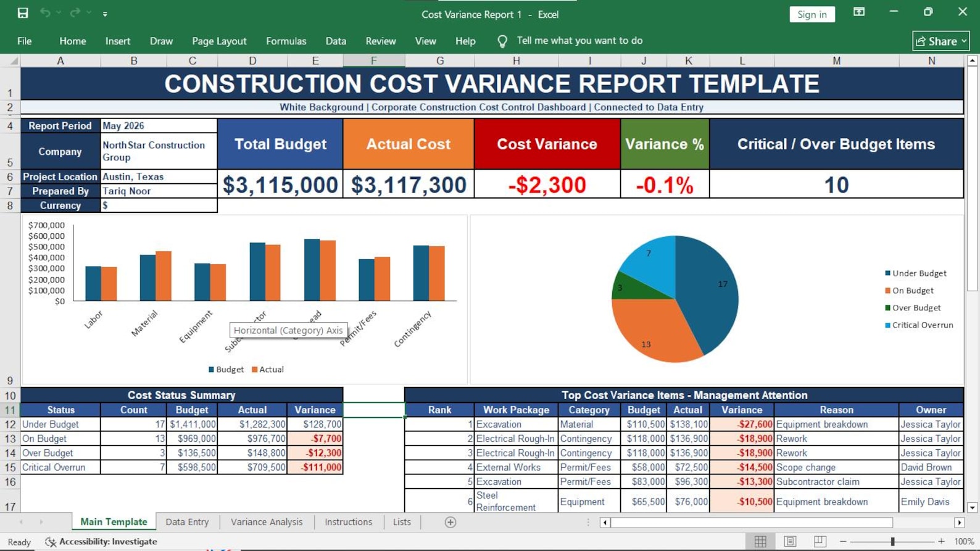Click the vertical scrollbar down arrow
The image size is (980, 551).
coord(972,508)
